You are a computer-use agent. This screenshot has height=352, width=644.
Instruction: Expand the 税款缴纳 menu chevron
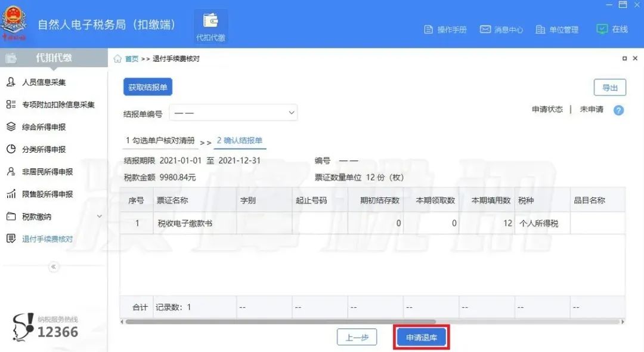coord(99,216)
